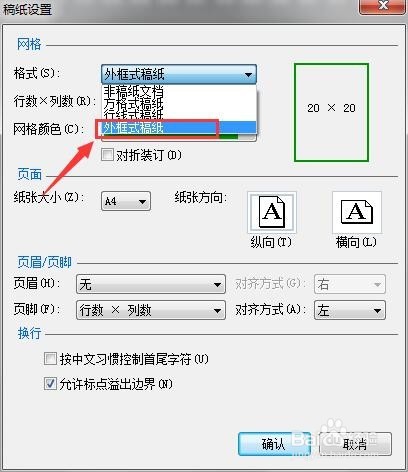408x472 pixels.
Task: Open the 页眉 dropdown showing 无
Action: [x=151, y=284]
